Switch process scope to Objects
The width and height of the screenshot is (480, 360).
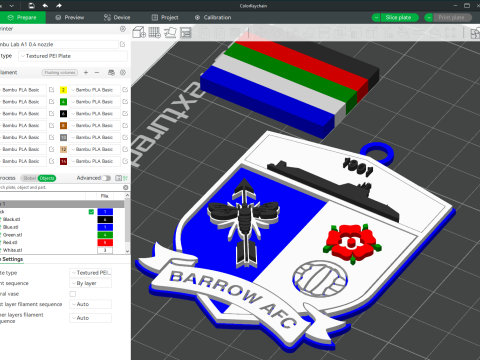47,178
